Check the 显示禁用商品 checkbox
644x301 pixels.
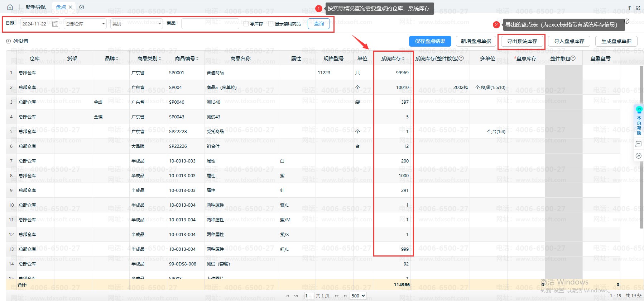(x=271, y=24)
